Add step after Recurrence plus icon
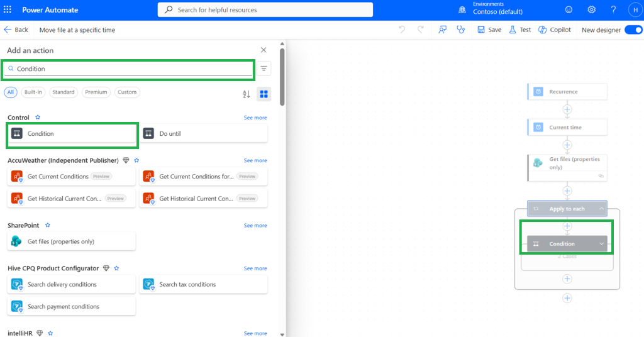The image size is (644, 337). click(x=567, y=109)
